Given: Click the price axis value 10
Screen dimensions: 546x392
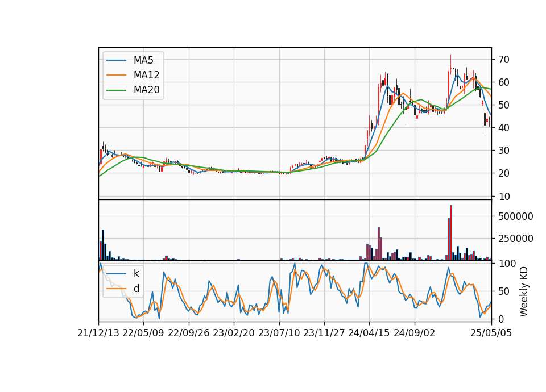Looking at the screenshot, I should tap(504, 197).
